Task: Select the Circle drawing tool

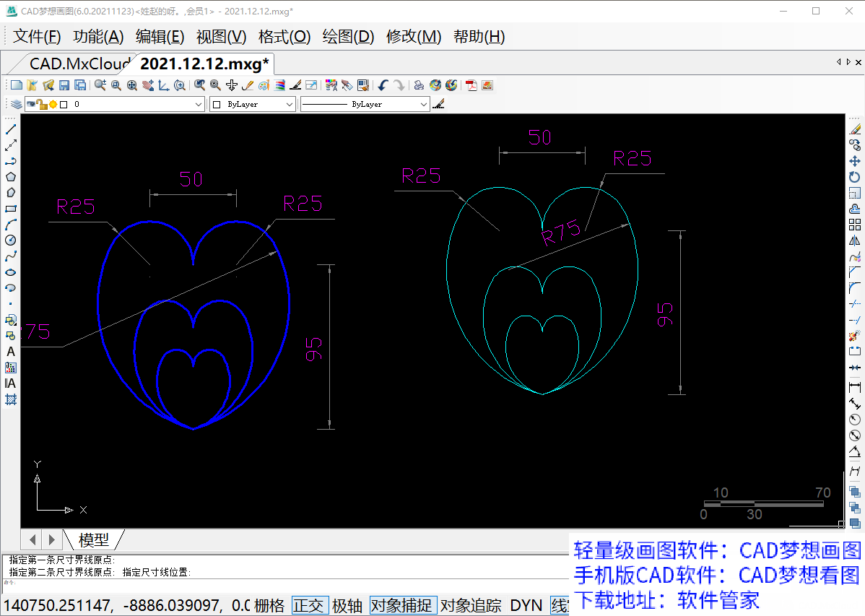Action: coord(11,240)
